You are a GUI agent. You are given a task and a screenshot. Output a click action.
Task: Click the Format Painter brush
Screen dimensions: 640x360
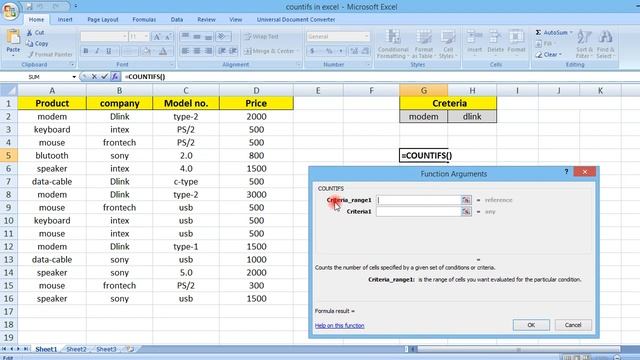click(30, 54)
